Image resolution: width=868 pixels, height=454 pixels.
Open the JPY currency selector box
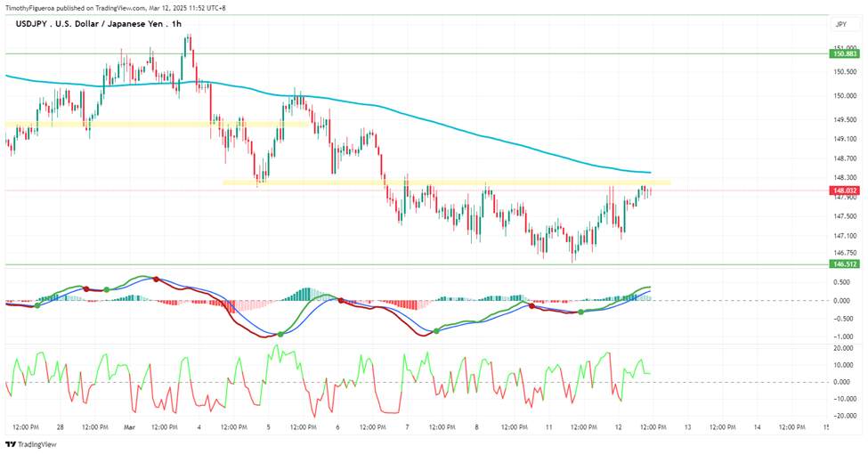(841, 24)
